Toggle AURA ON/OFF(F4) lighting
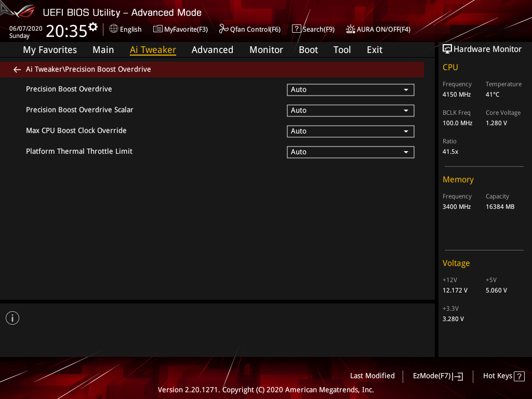 tap(378, 29)
